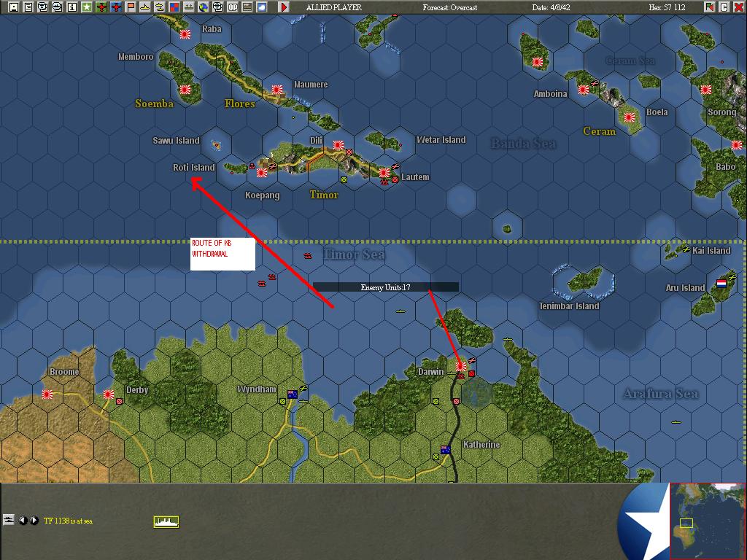Screen dimensions: 747x560
Task: Click the third toolbar icon with stacked faces
Action: click(43, 7)
